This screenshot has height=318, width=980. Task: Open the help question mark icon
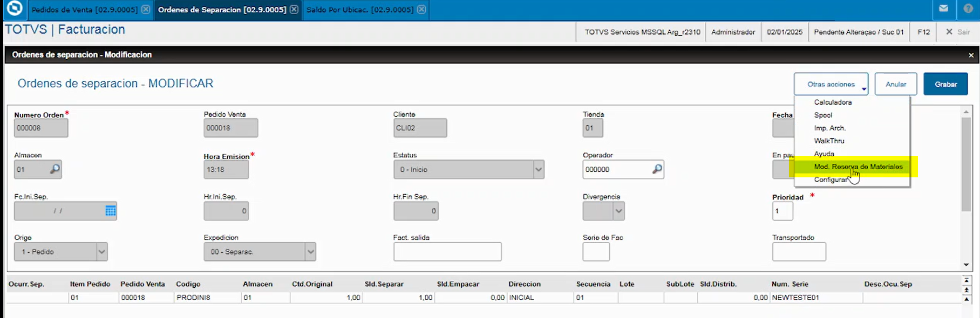tap(969, 9)
